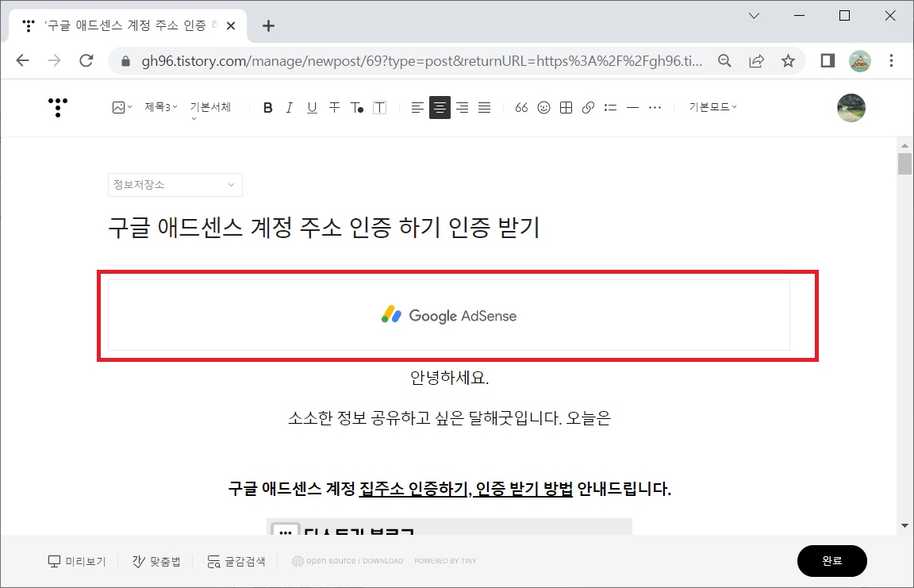The image size is (914, 588).
Task: Toggle the browser side panel
Action: (x=828, y=60)
